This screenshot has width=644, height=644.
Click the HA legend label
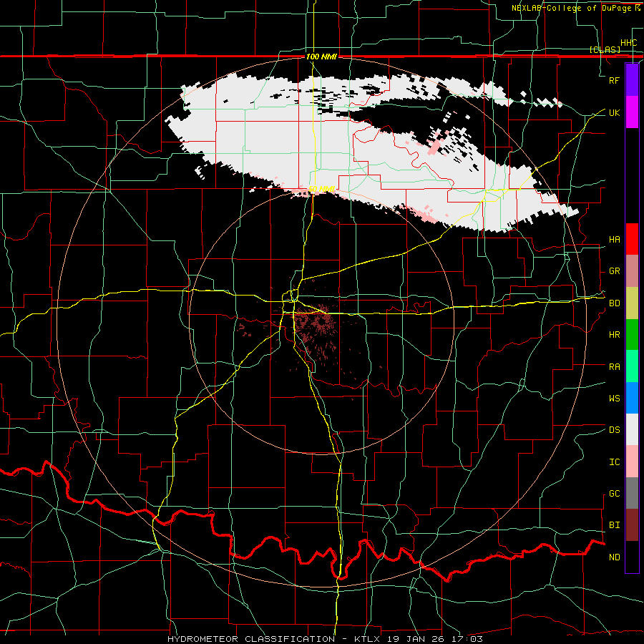pos(615,240)
